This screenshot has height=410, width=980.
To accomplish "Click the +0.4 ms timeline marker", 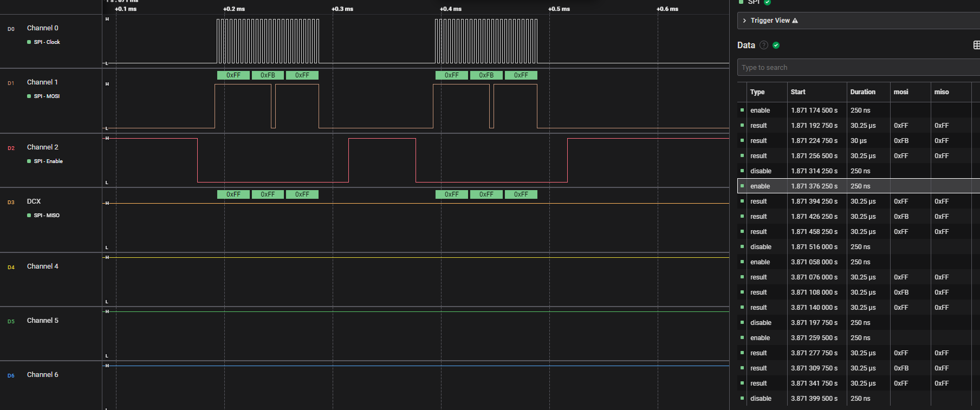I will tap(451, 9).
